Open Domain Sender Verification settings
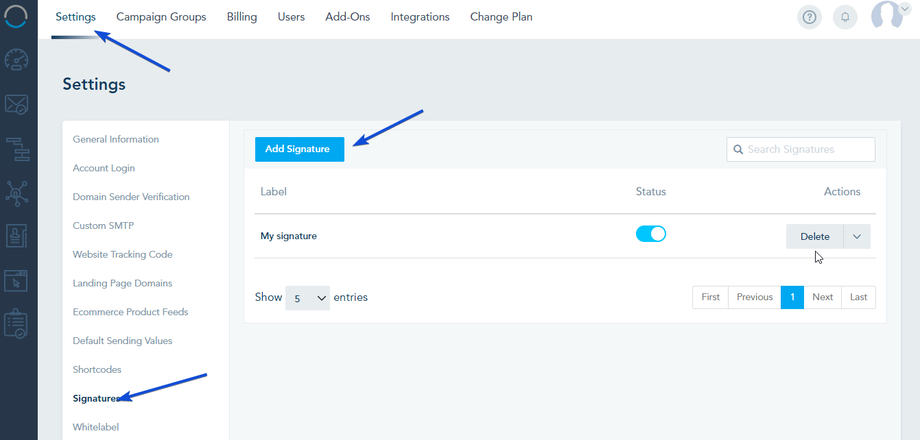The width and height of the screenshot is (920, 440). pyautogui.click(x=131, y=197)
